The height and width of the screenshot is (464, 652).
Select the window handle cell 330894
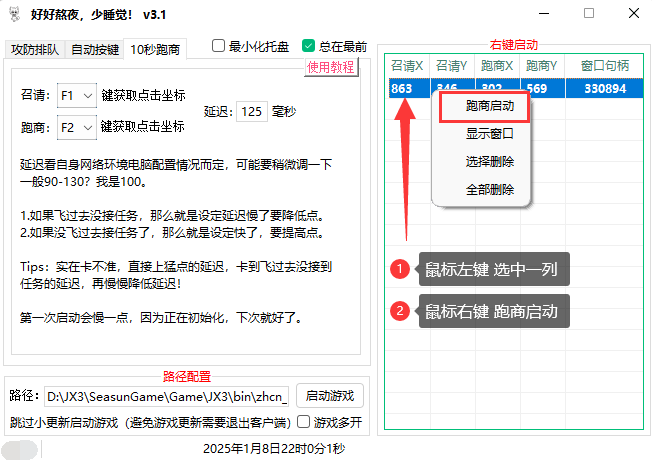605,88
